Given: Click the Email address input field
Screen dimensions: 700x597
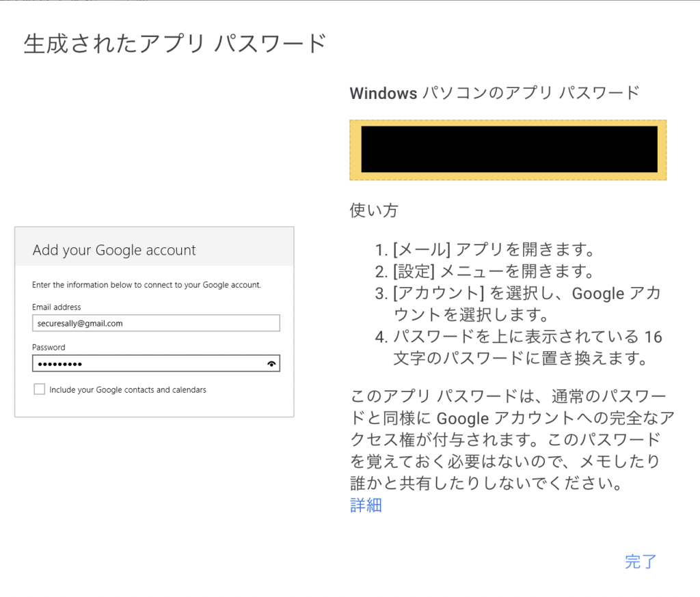Looking at the screenshot, I should click(x=156, y=323).
